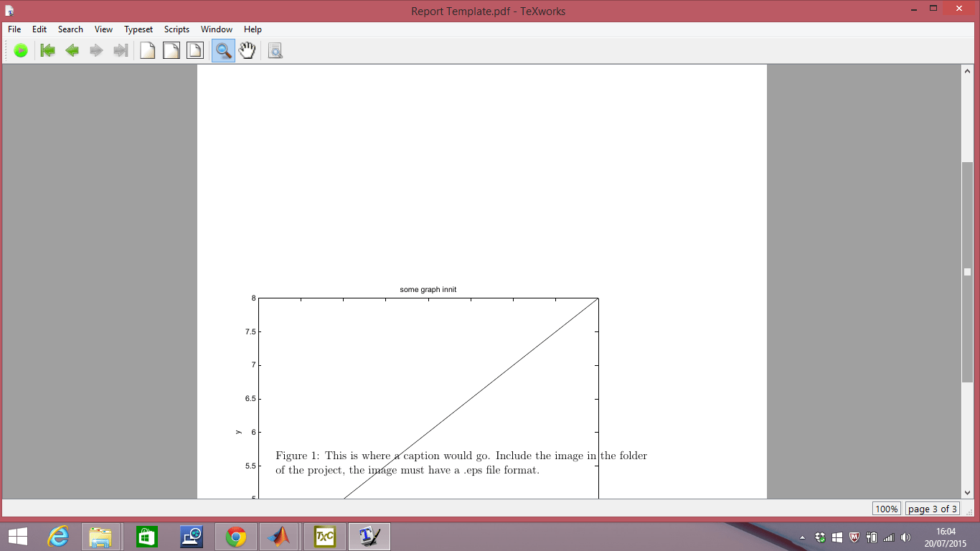Open the Window menu
Viewport: 980px width, 551px height.
coord(217,29)
